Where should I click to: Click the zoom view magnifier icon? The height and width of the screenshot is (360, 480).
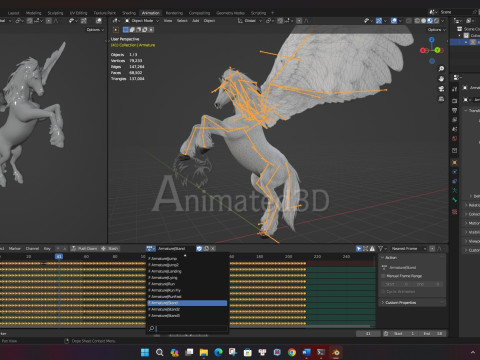(441, 68)
